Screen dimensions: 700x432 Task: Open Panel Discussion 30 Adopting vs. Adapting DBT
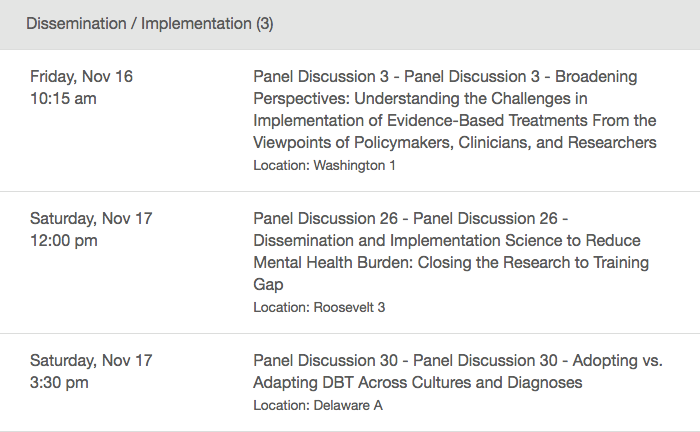(458, 371)
